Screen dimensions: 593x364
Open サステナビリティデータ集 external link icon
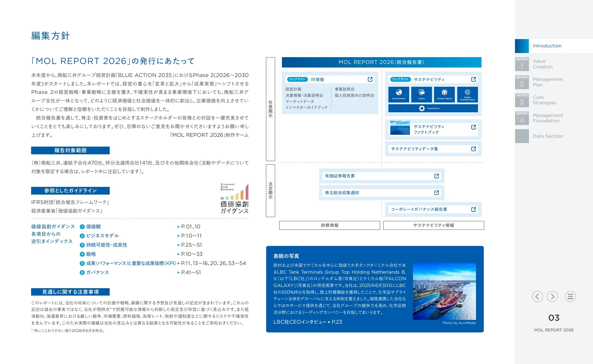pos(474,149)
